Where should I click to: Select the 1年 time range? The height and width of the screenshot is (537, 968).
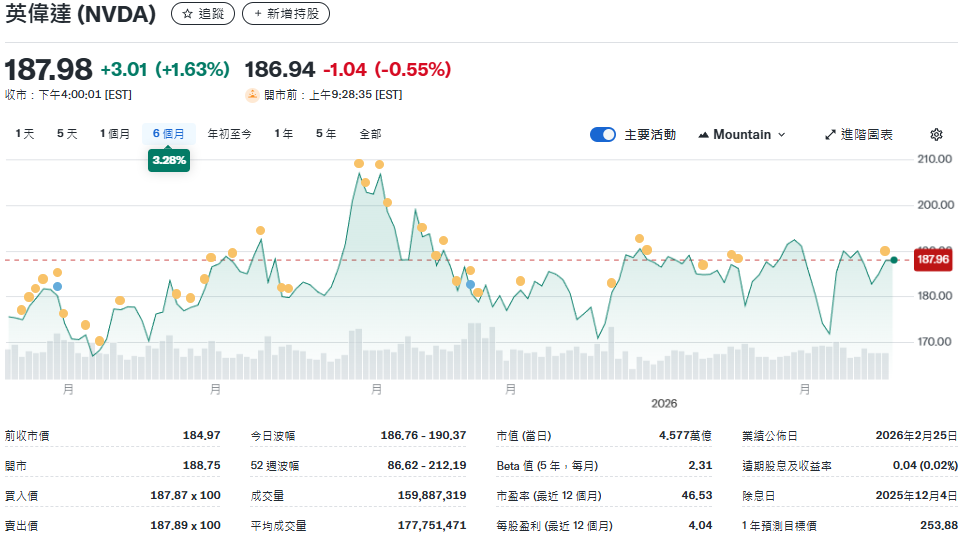point(284,134)
